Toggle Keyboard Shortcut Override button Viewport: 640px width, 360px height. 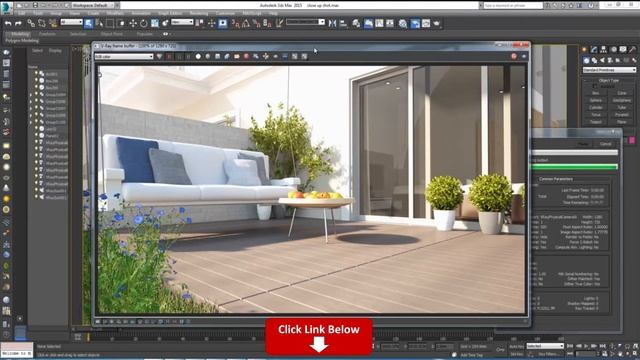[222, 23]
